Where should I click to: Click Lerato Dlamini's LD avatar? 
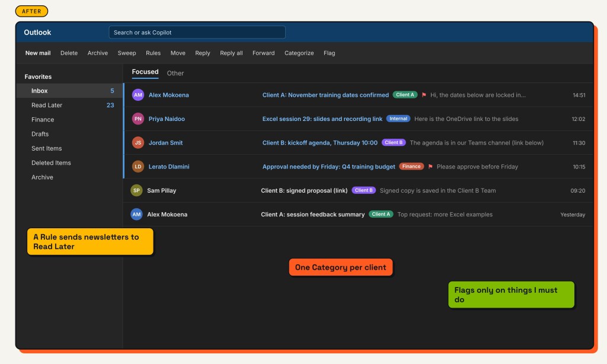138,167
